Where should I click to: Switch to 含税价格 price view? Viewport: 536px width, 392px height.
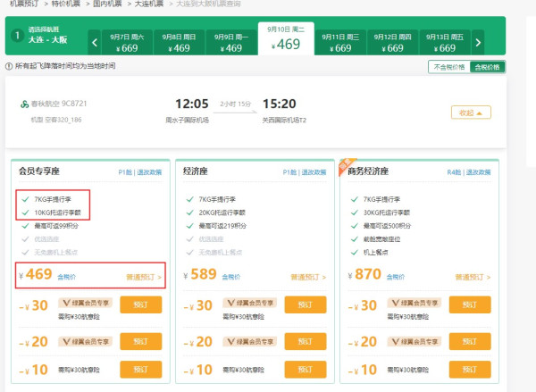488,67
